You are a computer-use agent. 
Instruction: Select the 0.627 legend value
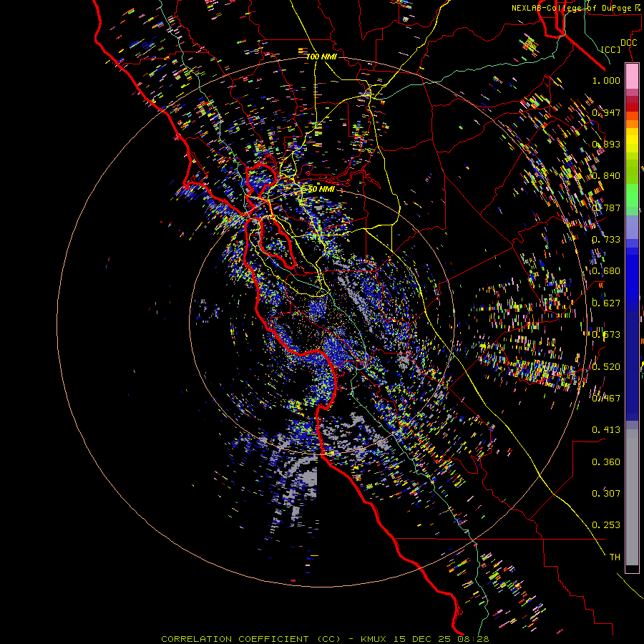point(606,303)
